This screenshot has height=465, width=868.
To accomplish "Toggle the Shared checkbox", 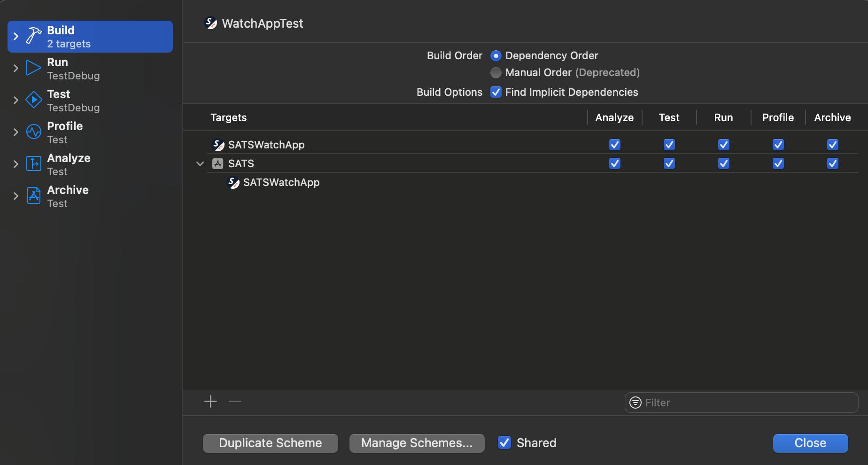I will pyautogui.click(x=504, y=442).
